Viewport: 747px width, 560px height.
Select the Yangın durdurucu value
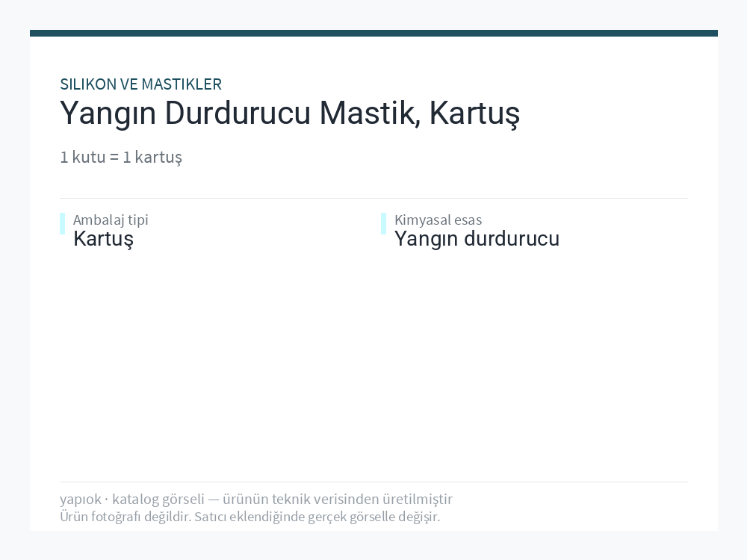pyautogui.click(x=477, y=239)
